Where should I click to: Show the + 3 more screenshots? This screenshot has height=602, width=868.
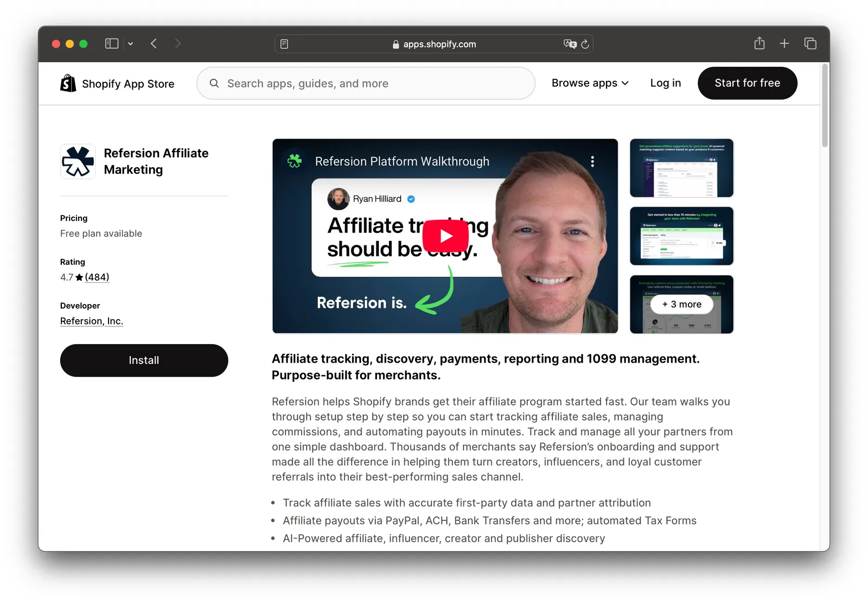tap(682, 305)
